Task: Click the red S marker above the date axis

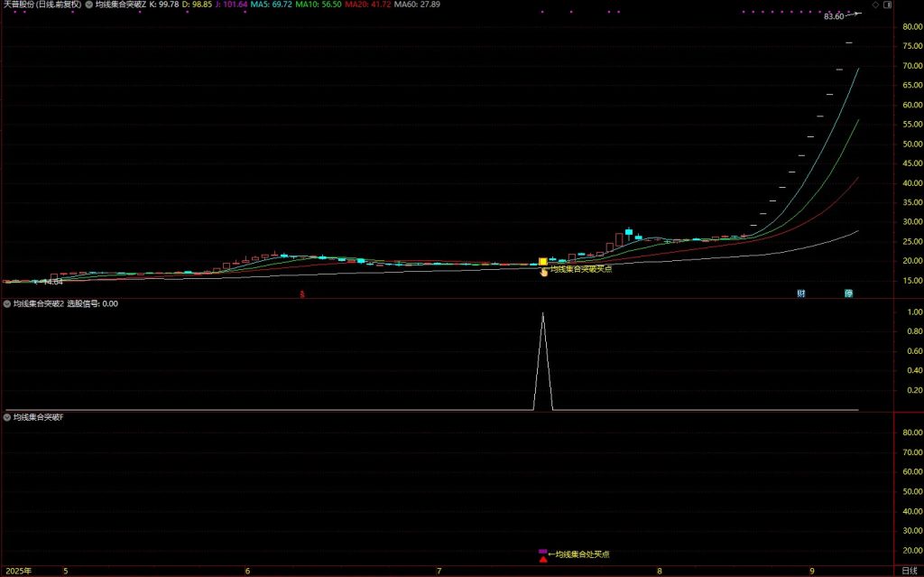Action: pos(303,294)
